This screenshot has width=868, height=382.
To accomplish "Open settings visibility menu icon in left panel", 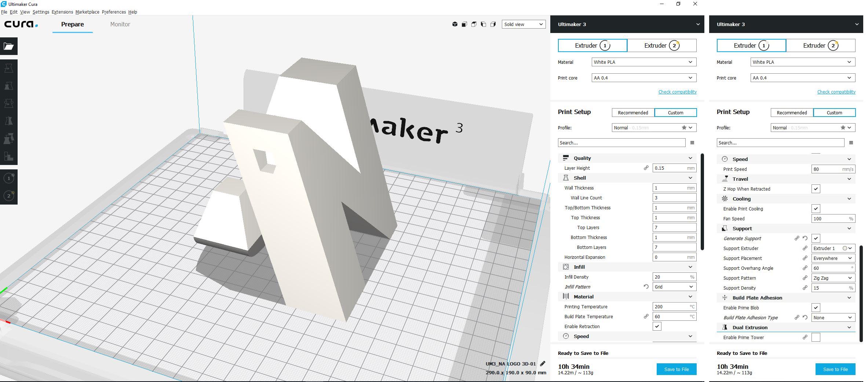I will (x=692, y=143).
